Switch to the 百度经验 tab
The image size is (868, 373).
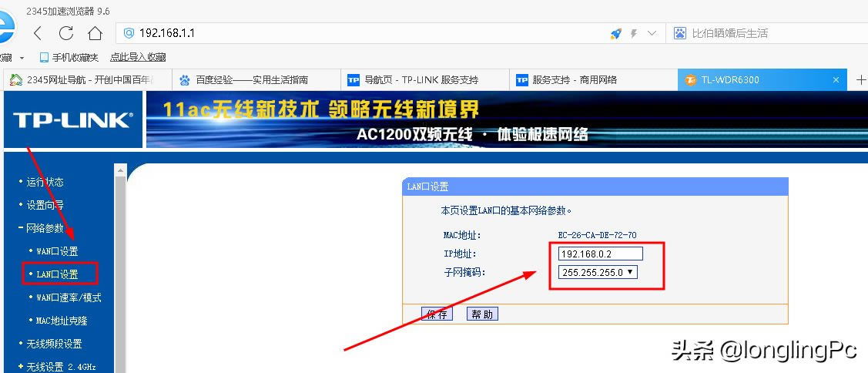(x=252, y=80)
